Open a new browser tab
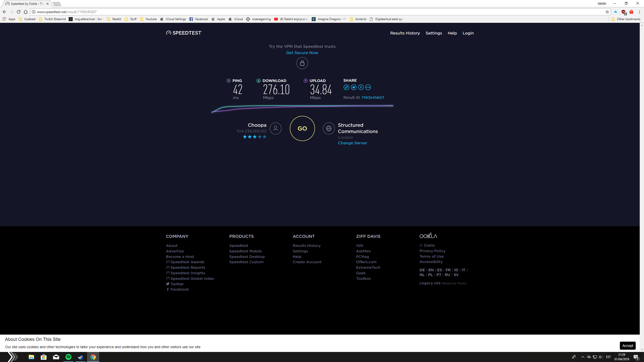Screen dimensions: 644x362 [57, 4]
